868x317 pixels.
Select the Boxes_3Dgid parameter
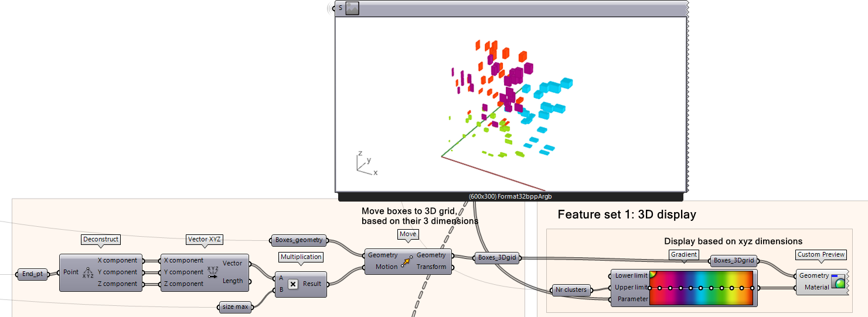pos(496,257)
